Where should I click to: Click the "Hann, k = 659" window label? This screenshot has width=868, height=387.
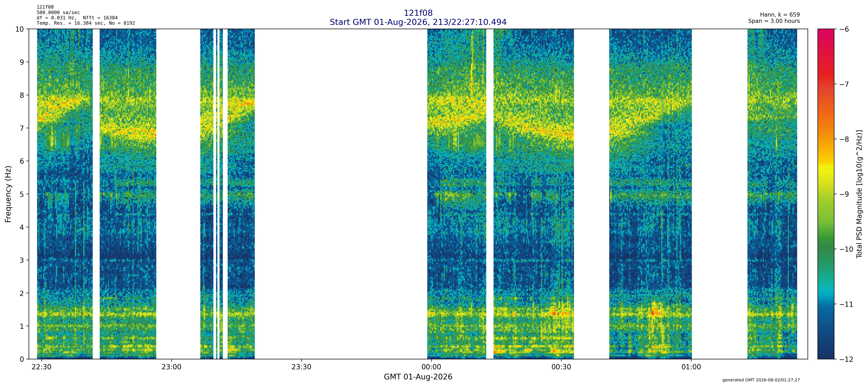(780, 15)
